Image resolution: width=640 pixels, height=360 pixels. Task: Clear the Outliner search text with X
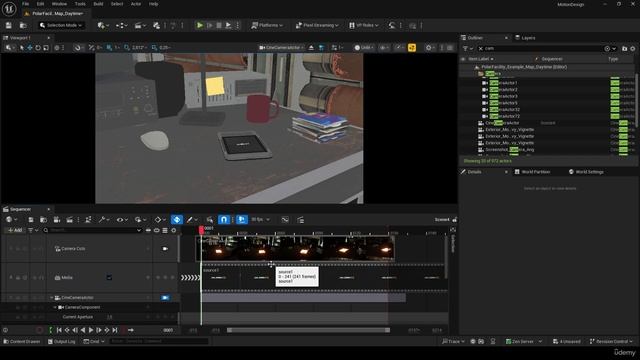tap(480, 49)
